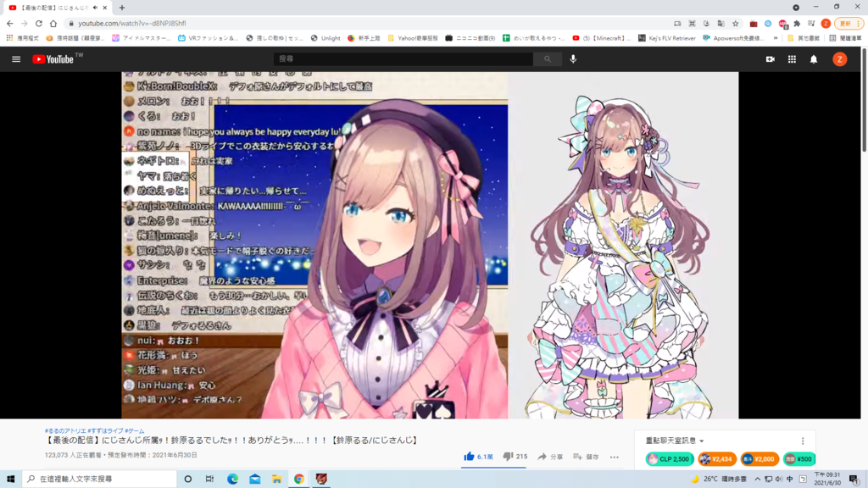The image size is (868, 488).
Task: Open the reading list button
Action: coord(847,38)
